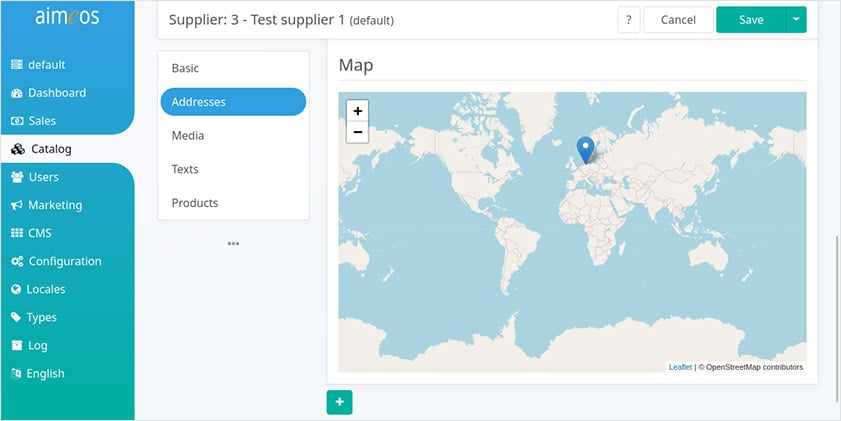Open help with the question mark button
Screen dimensions: 841x421
click(x=629, y=20)
